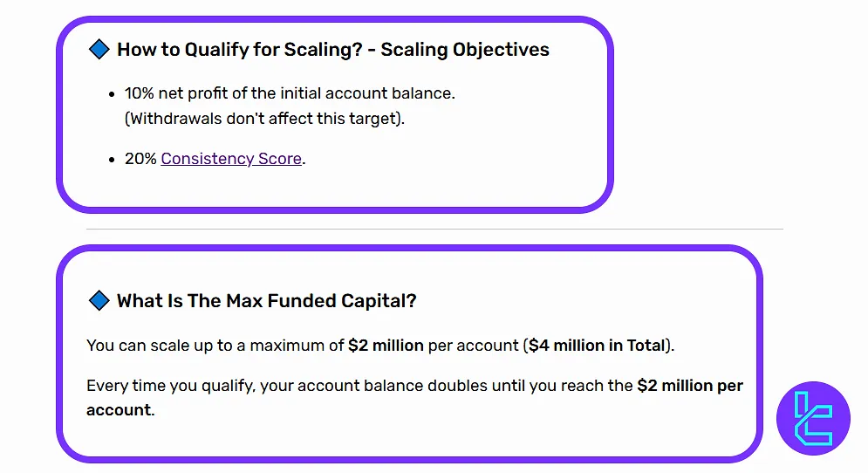The width and height of the screenshot is (868, 473).
Task: Click the horizontal divider between the two cards
Action: [x=434, y=230]
